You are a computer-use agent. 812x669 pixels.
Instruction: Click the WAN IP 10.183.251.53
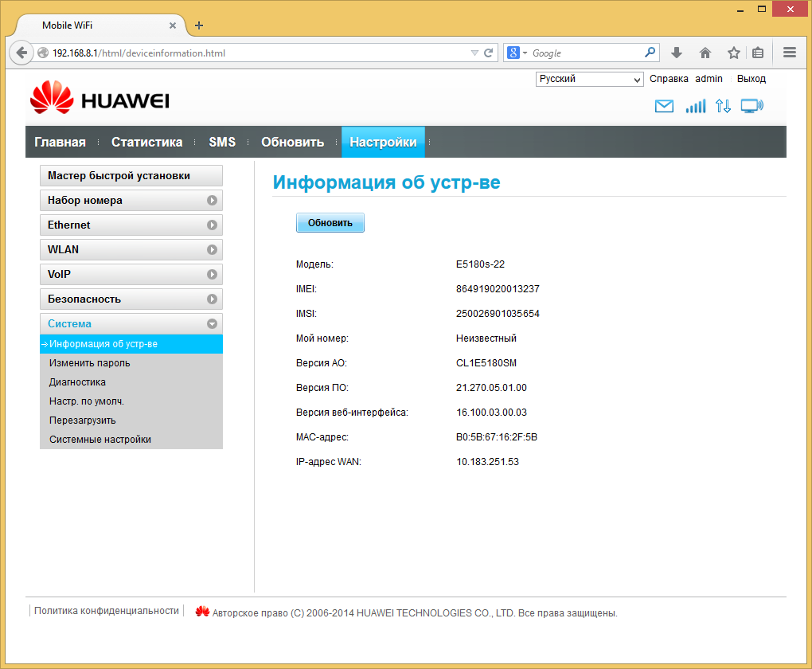coord(487,462)
